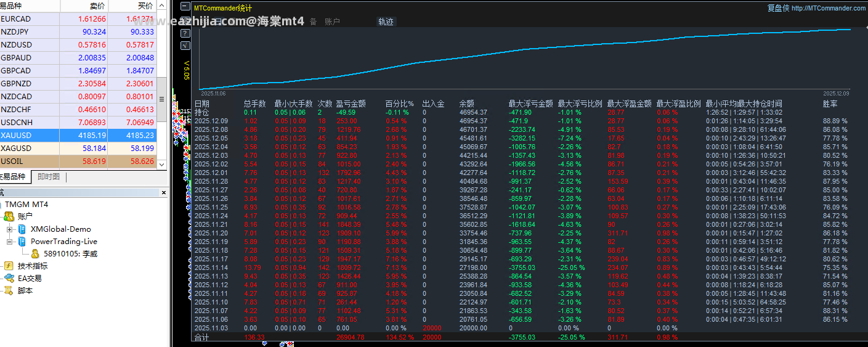
Task: Click the XMGlobal-Demo server icon
Action: point(22,229)
